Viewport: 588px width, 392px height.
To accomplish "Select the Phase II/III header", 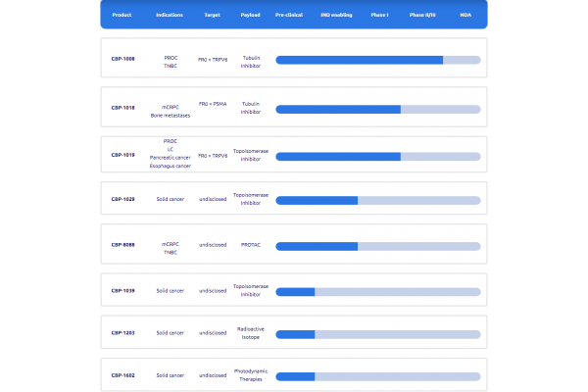I will (424, 15).
